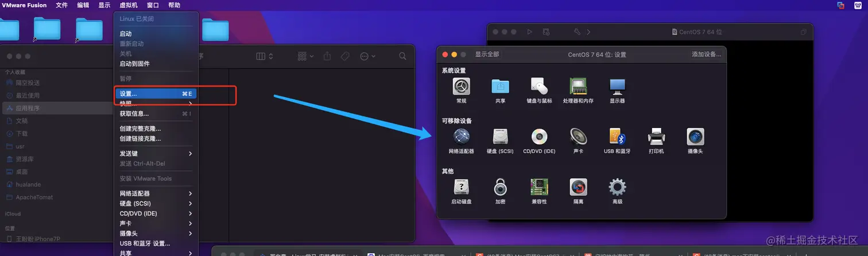The height and width of the screenshot is (256, 868).
Task: Open the 文件 menu in menu bar
Action: tap(61, 5)
